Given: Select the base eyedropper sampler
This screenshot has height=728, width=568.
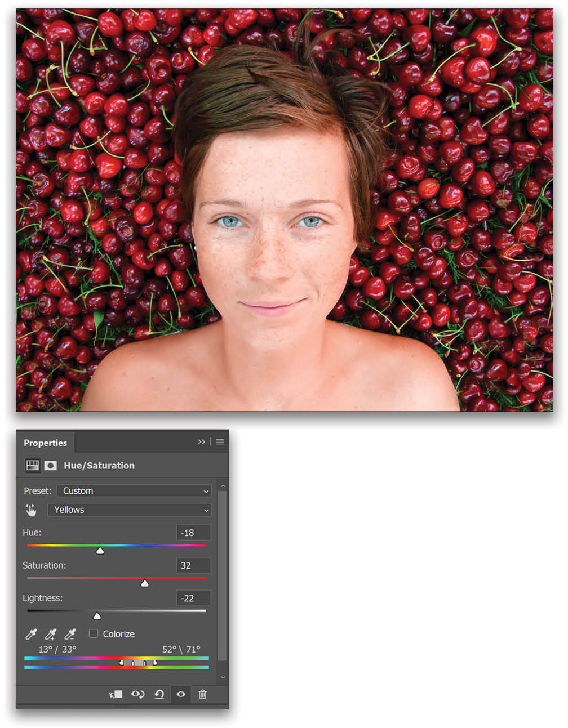Looking at the screenshot, I should click(x=31, y=634).
